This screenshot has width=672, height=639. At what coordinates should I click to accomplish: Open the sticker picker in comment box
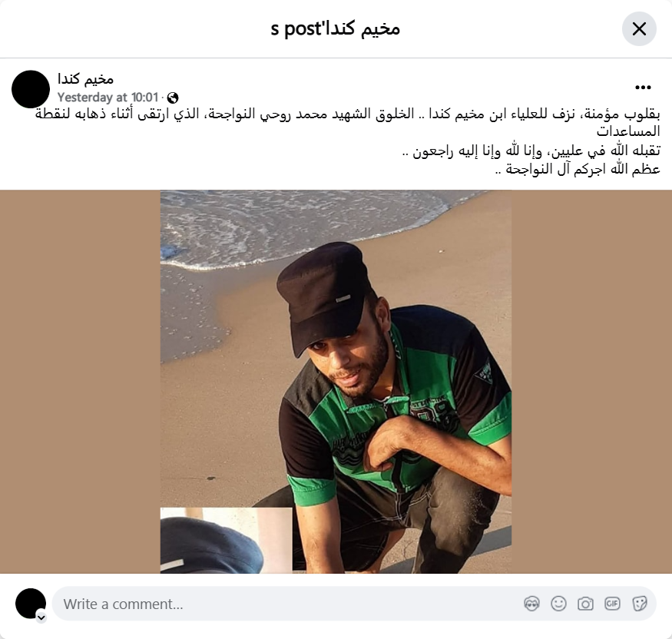(x=639, y=604)
